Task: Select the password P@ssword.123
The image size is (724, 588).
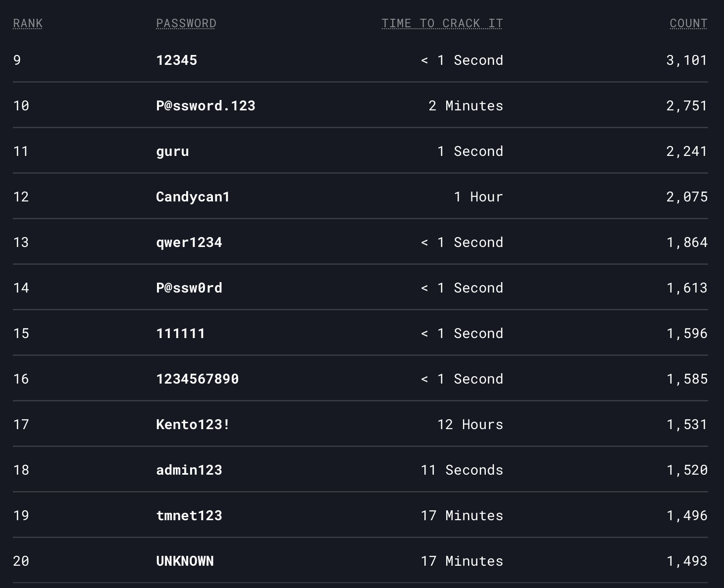Action: (206, 106)
